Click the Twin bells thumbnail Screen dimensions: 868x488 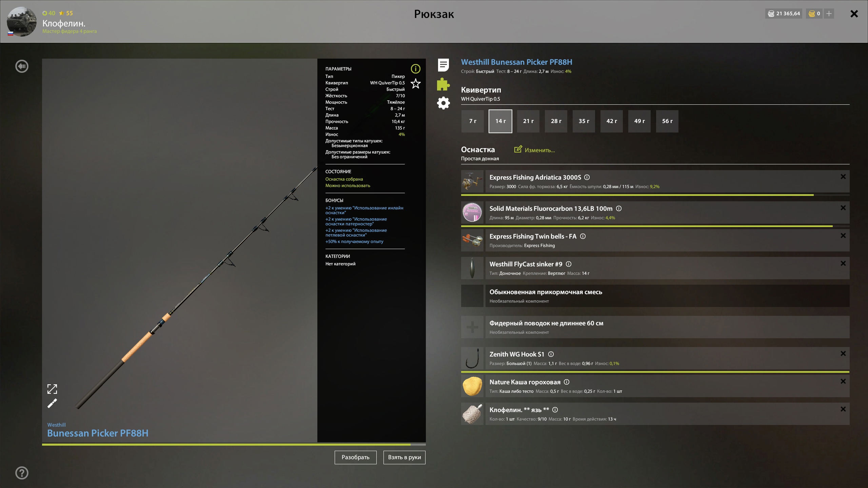[x=472, y=240]
